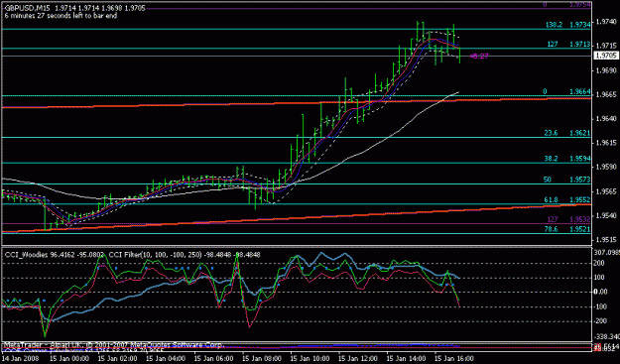Click the '15 Jan 08:00' time axis label
This screenshot has height=364, width=620.
[261, 359]
